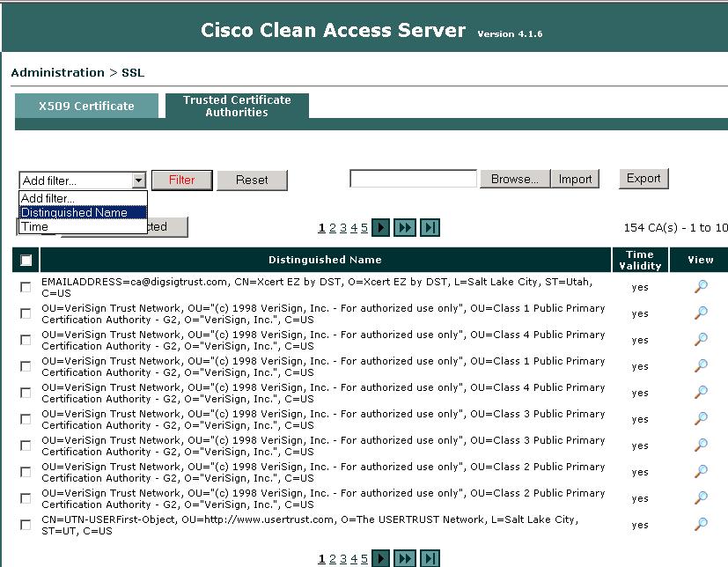The height and width of the screenshot is (567, 728).
Task: Choose Time filter option
Action: click(83, 226)
